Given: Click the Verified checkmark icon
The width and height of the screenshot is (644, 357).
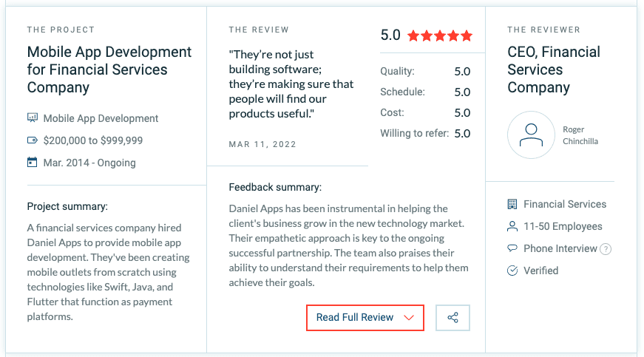Looking at the screenshot, I should coord(512,271).
